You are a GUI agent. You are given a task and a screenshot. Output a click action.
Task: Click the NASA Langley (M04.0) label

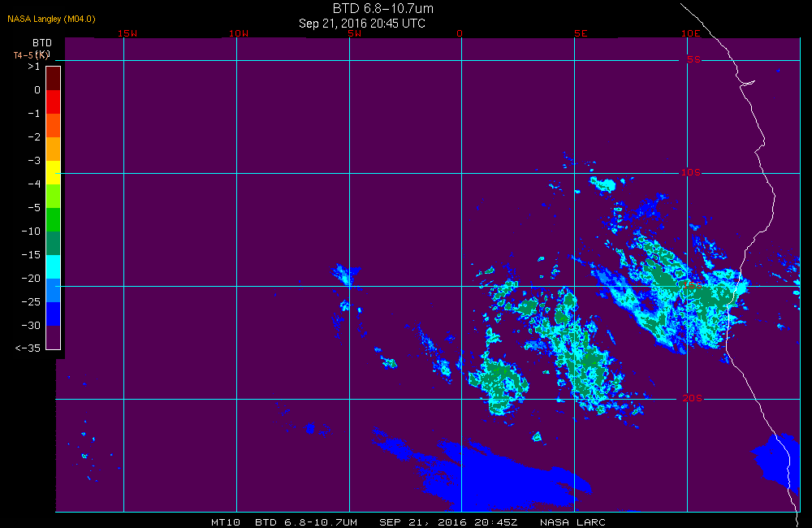(x=51, y=19)
